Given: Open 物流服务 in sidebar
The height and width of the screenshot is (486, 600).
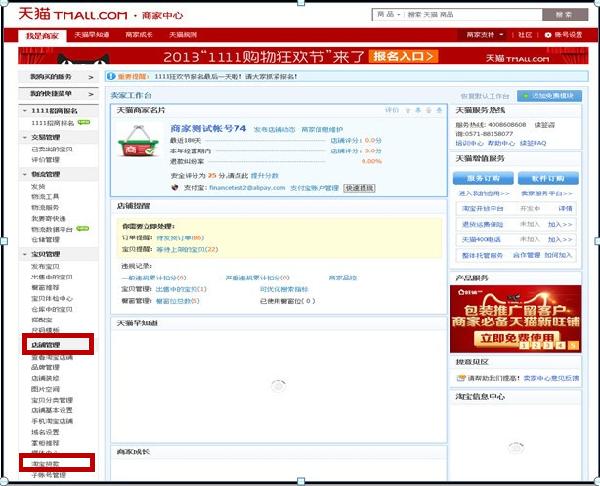Looking at the screenshot, I should (45, 207).
